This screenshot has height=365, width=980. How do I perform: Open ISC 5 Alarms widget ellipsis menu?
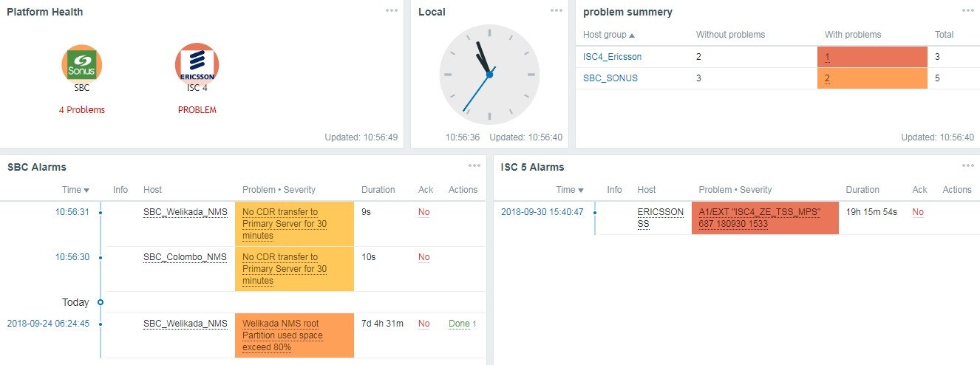tap(968, 166)
